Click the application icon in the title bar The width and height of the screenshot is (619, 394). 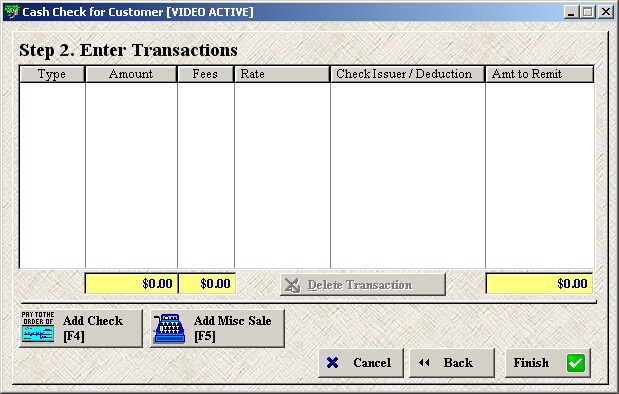click(x=12, y=11)
